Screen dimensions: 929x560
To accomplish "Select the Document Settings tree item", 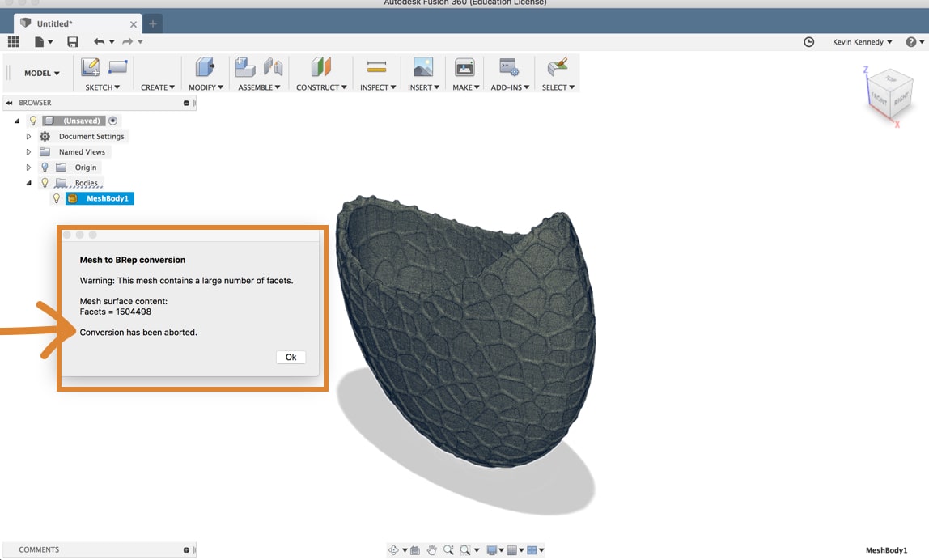I will tap(91, 136).
